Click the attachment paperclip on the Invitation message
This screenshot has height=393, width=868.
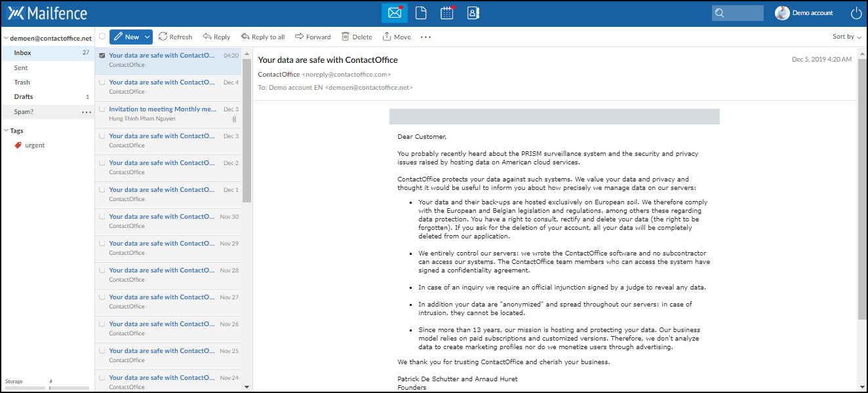(234, 119)
